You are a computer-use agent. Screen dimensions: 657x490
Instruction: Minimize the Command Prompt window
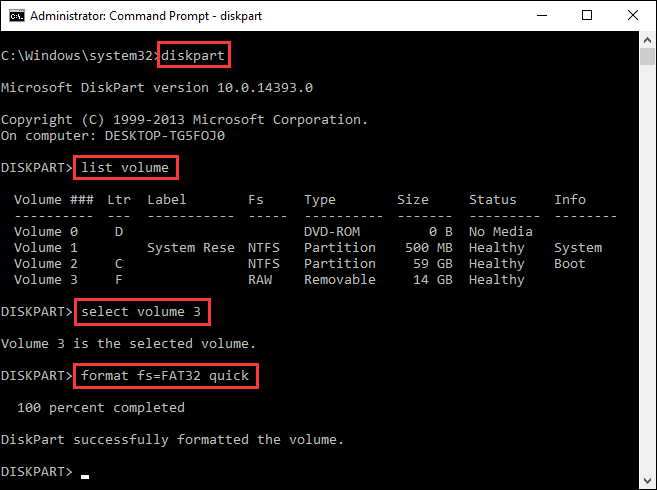pyautogui.click(x=539, y=17)
